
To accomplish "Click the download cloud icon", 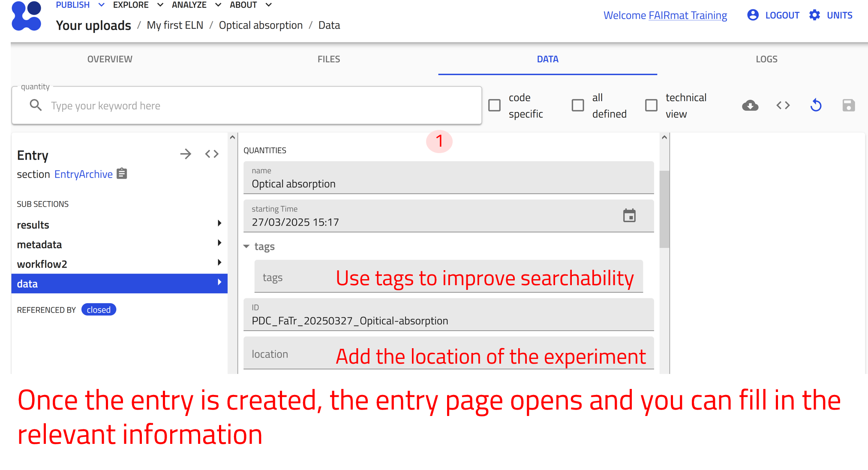I will tap(750, 105).
